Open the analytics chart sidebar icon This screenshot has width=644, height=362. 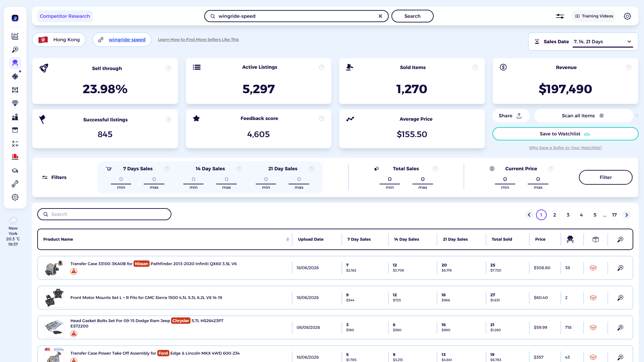click(15, 36)
